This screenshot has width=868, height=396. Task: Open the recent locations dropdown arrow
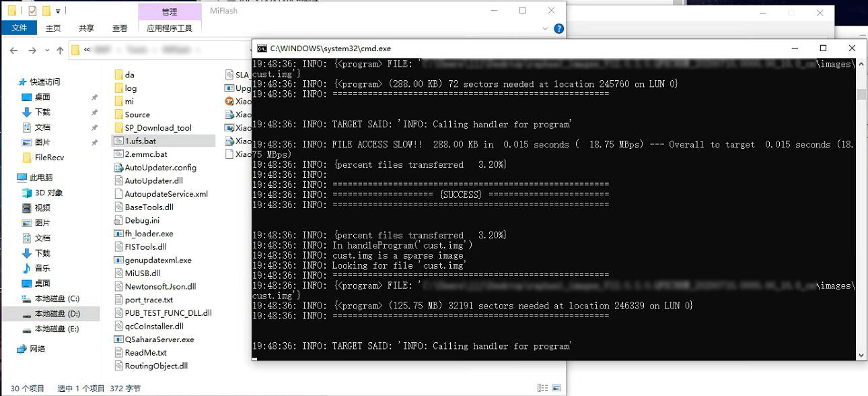coord(46,51)
